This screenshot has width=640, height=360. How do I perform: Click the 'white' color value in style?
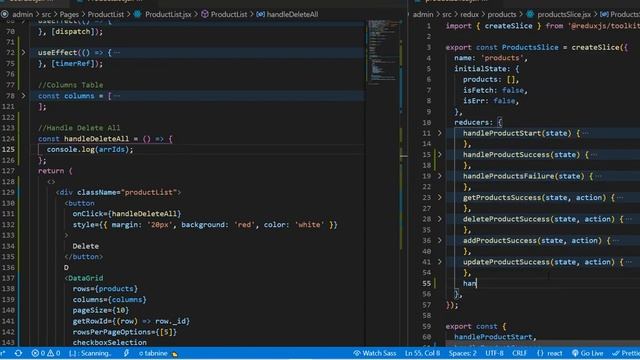(309, 224)
